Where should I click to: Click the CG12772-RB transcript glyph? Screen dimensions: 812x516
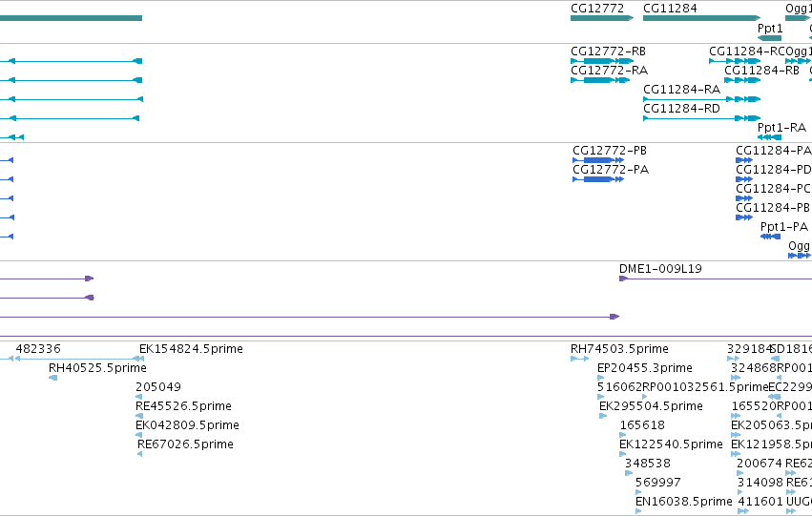coord(602,61)
